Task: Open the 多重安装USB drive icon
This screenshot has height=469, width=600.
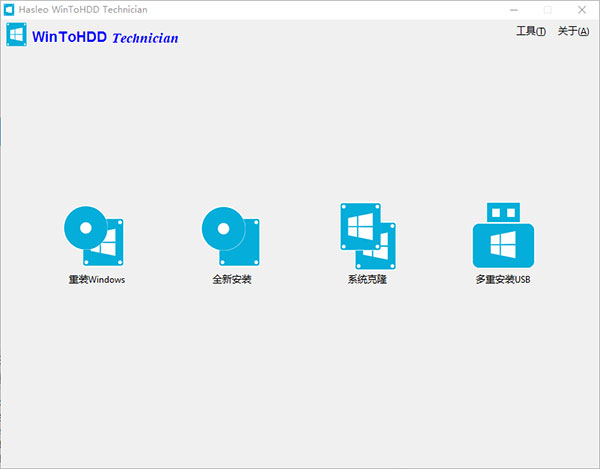Action: click(503, 235)
